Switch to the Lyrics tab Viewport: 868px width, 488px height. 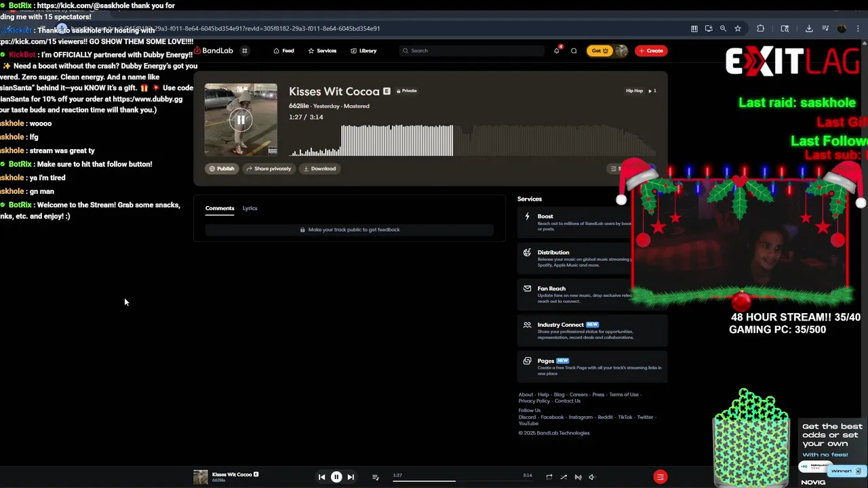click(250, 208)
